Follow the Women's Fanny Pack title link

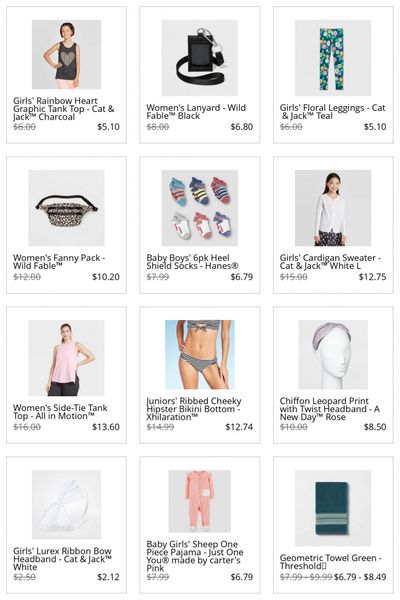[x=59, y=262]
